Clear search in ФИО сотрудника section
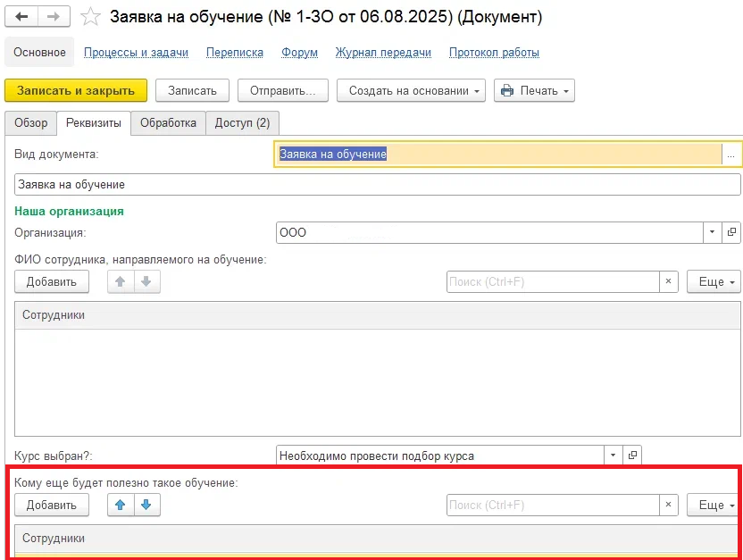 (669, 282)
